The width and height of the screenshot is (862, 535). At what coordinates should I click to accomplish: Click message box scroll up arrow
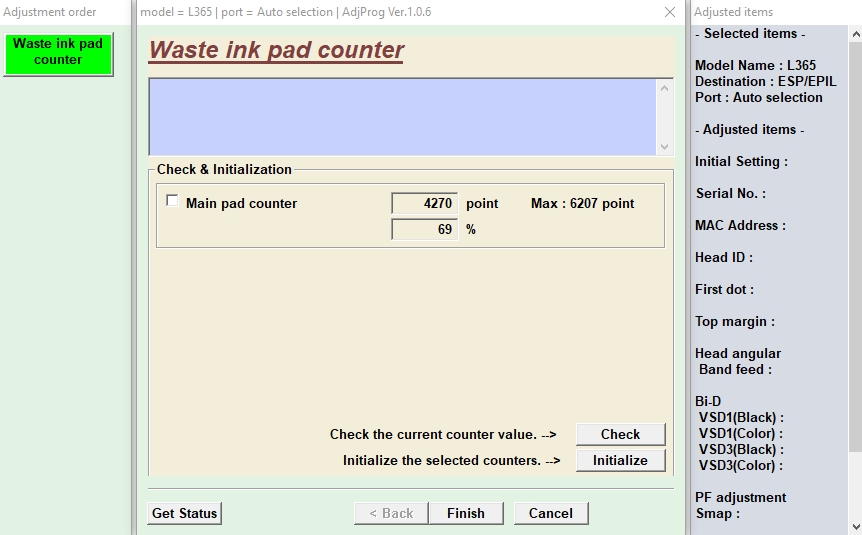pyautogui.click(x=664, y=88)
